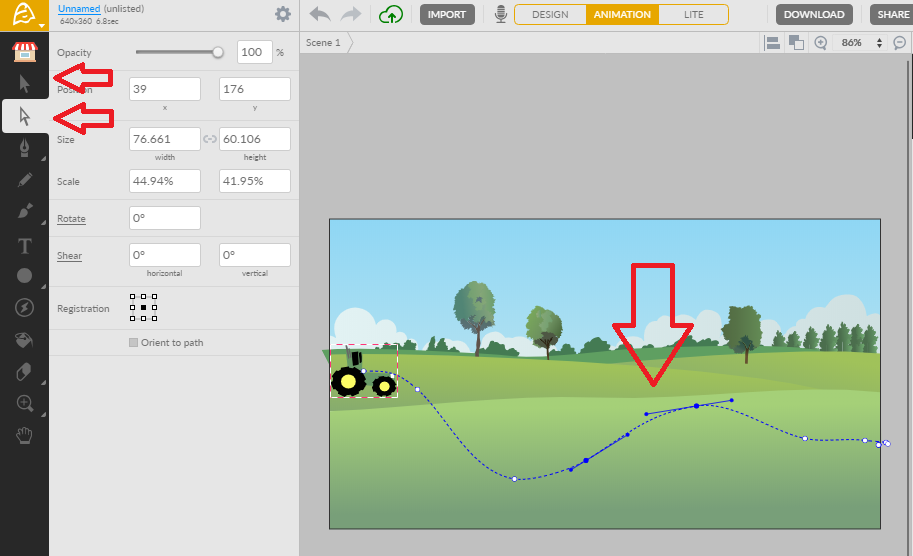The height and width of the screenshot is (556, 913).
Task: Click the DOWNLOAD button
Action: (x=814, y=15)
